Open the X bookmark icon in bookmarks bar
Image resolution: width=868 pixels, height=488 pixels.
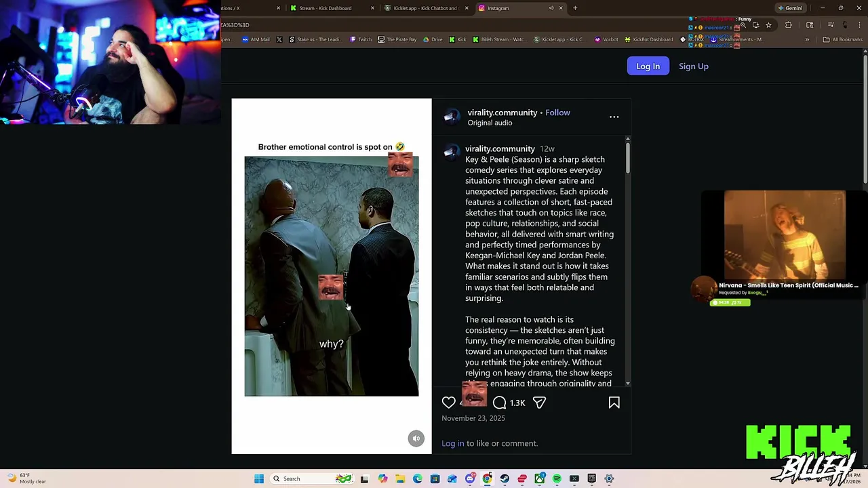coord(279,39)
